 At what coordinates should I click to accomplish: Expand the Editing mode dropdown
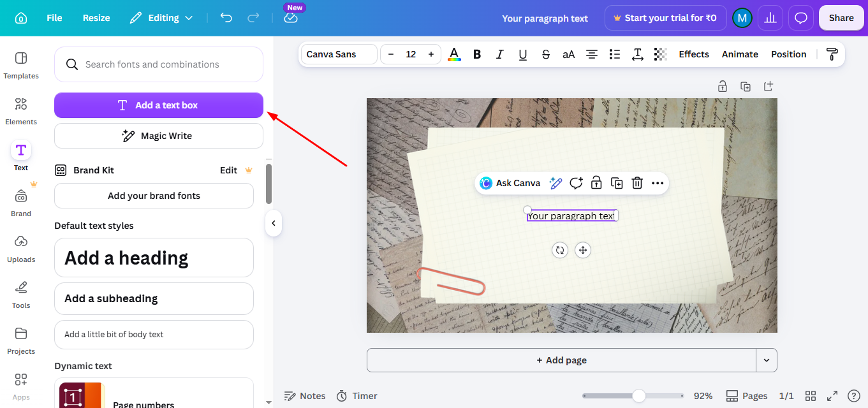coord(161,18)
